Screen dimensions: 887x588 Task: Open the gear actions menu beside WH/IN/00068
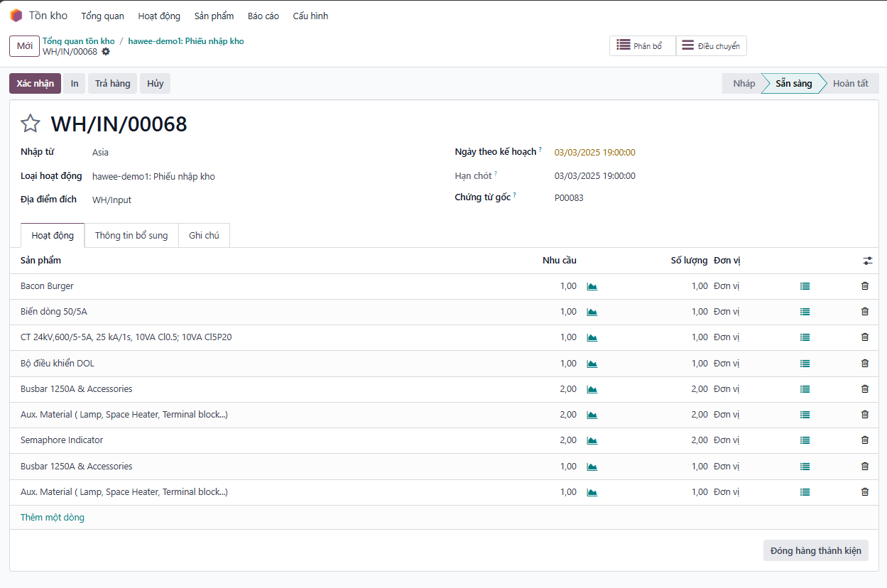(x=106, y=52)
